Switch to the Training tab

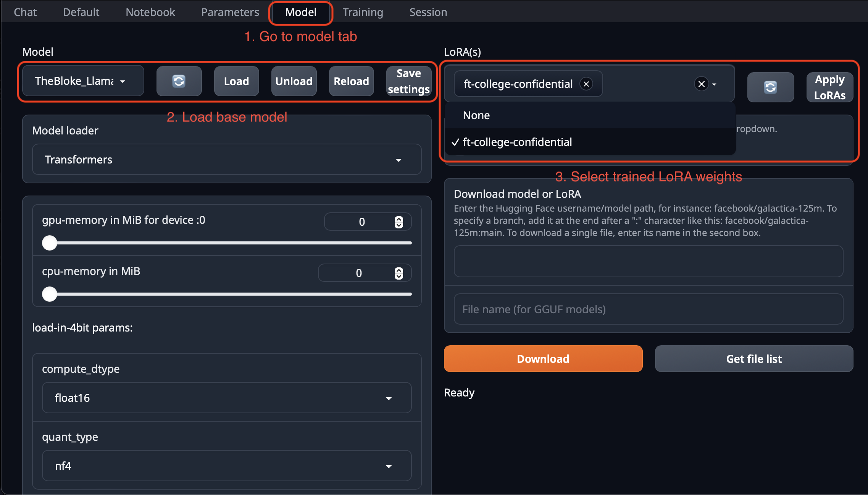(x=362, y=12)
